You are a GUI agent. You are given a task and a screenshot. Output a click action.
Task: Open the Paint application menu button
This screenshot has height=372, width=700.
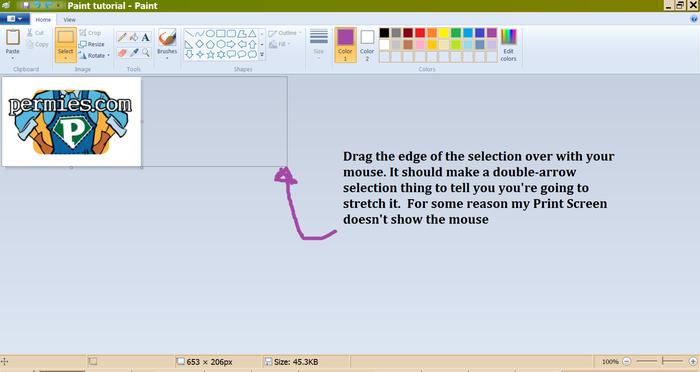pos(15,19)
